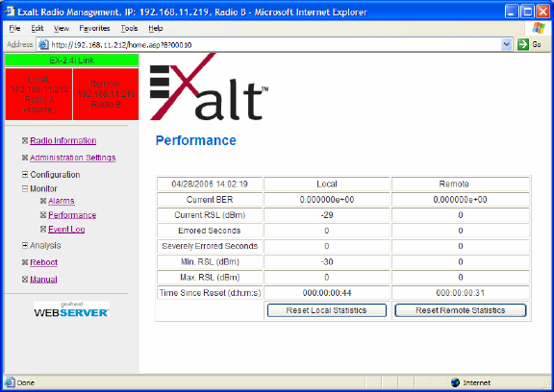
Task: Click the Max. RSL (dBm) row label
Action: point(210,278)
